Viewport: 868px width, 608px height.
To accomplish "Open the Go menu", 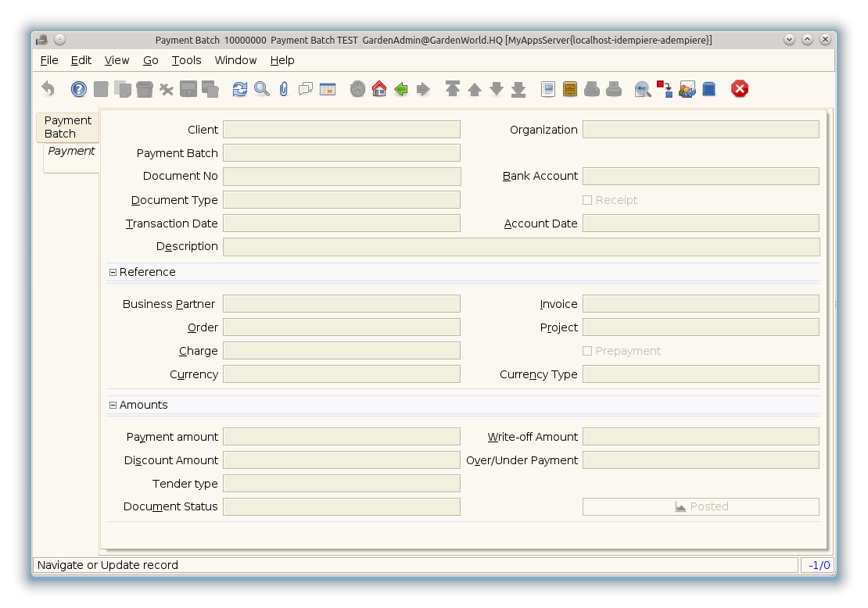I will 150,60.
